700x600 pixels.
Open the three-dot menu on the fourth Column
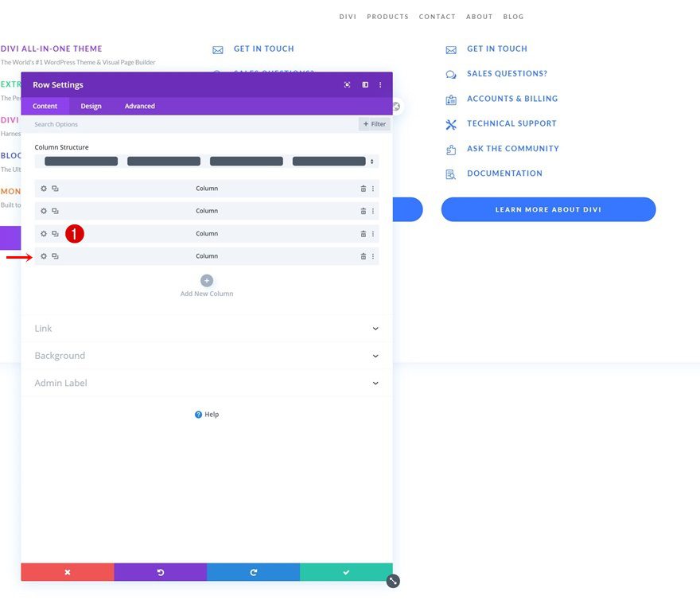point(372,255)
